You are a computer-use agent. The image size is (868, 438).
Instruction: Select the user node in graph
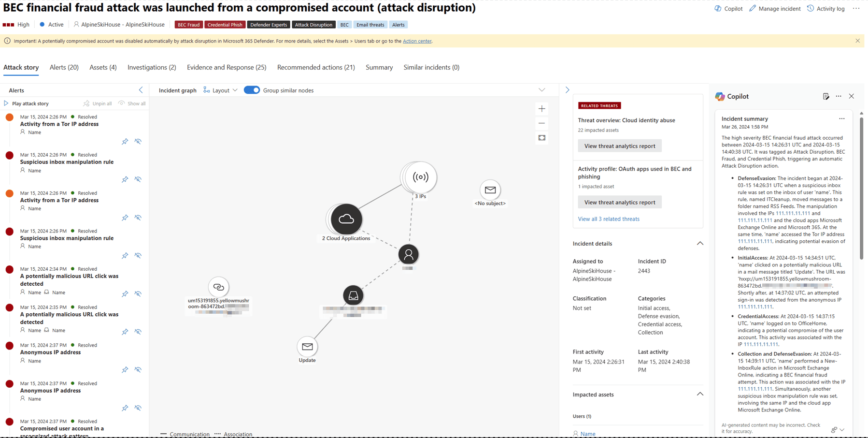[x=409, y=254]
